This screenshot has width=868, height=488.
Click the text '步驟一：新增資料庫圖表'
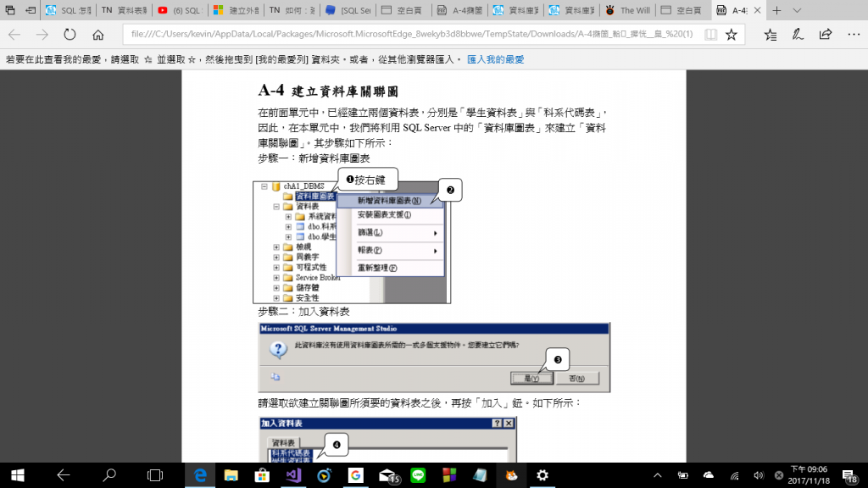(x=314, y=158)
